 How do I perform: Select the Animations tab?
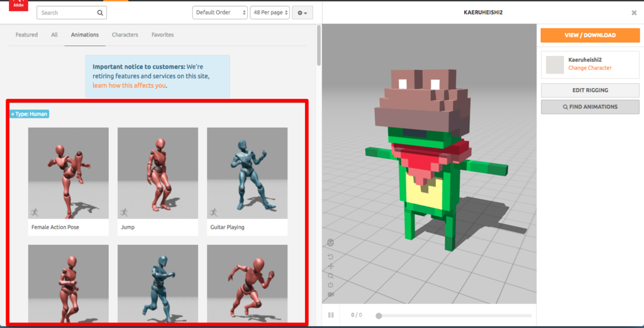coord(85,35)
